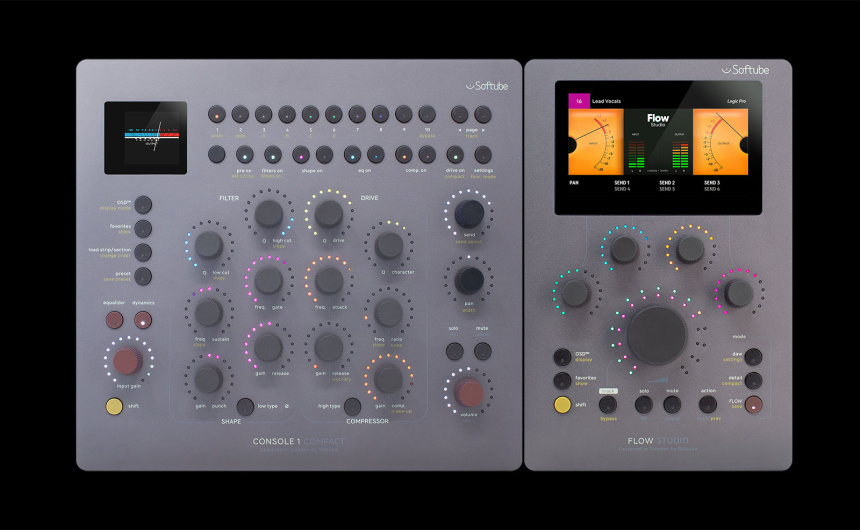
Task: Select track button 5 on Console 1
Action: click(x=310, y=115)
